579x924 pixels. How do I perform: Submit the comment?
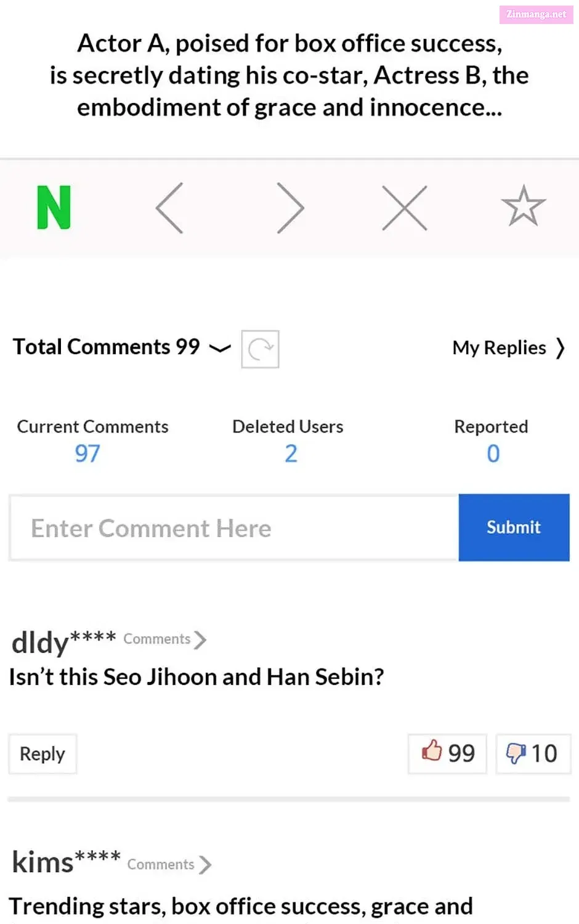(514, 527)
